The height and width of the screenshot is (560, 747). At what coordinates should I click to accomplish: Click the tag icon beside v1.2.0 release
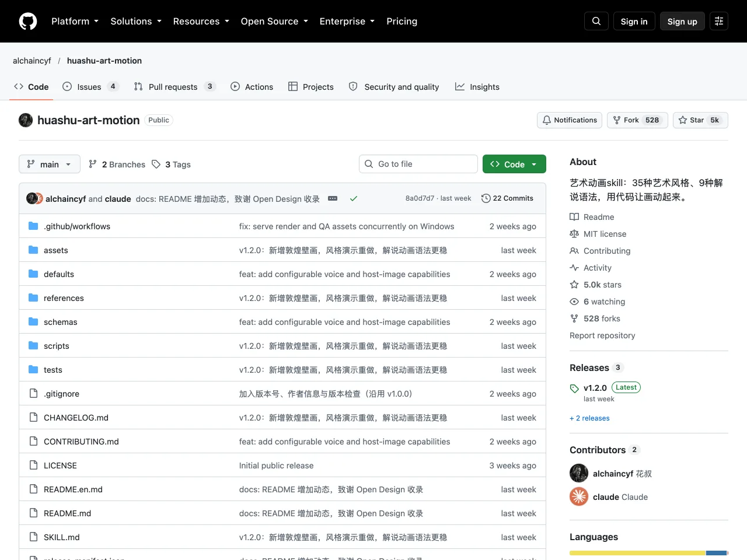tap(574, 388)
